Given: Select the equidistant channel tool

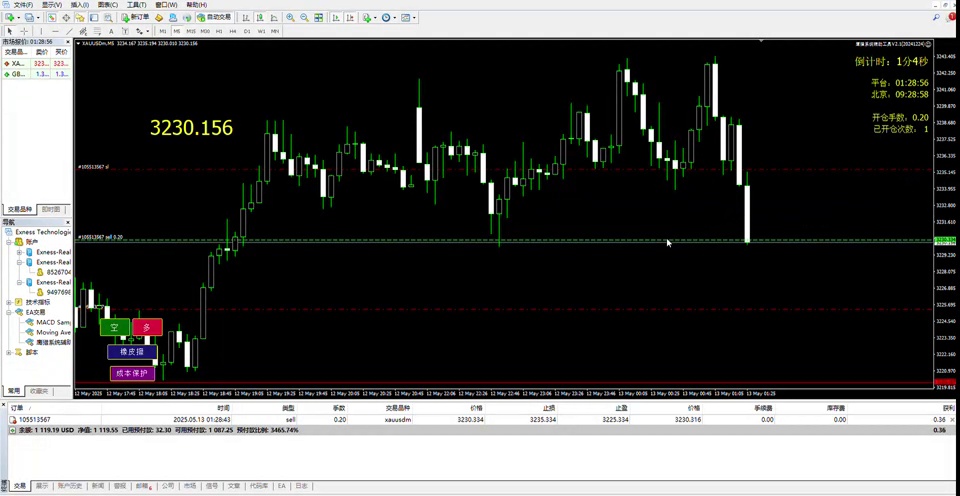Looking at the screenshot, I should [83, 31].
